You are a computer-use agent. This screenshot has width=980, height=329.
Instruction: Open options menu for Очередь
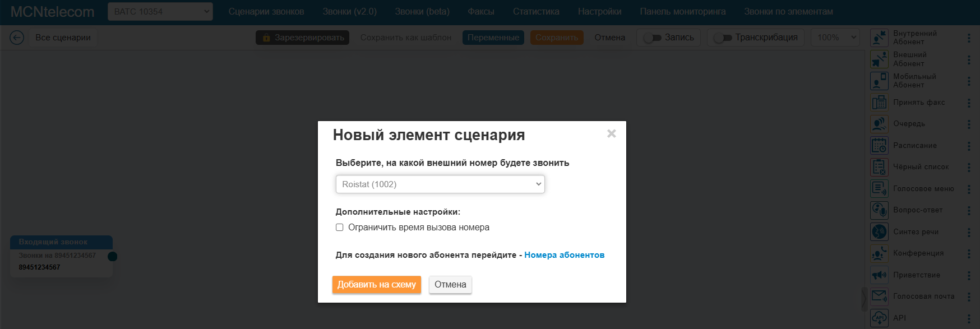pyautogui.click(x=969, y=124)
